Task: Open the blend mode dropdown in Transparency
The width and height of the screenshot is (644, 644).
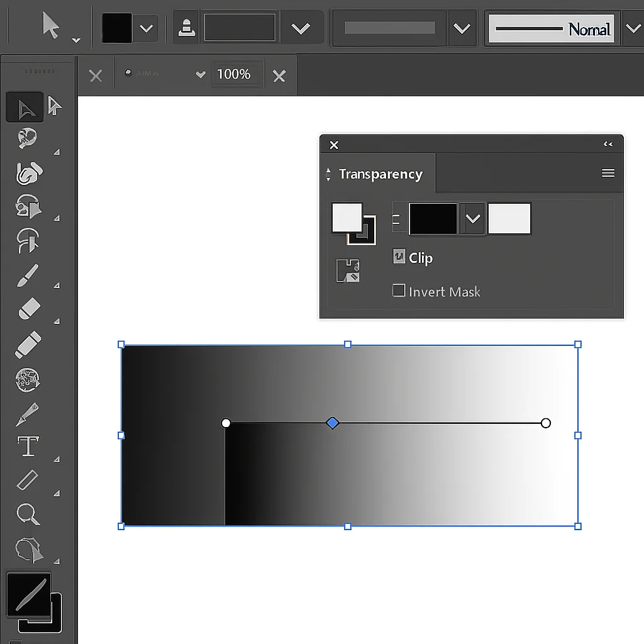Action: [473, 218]
